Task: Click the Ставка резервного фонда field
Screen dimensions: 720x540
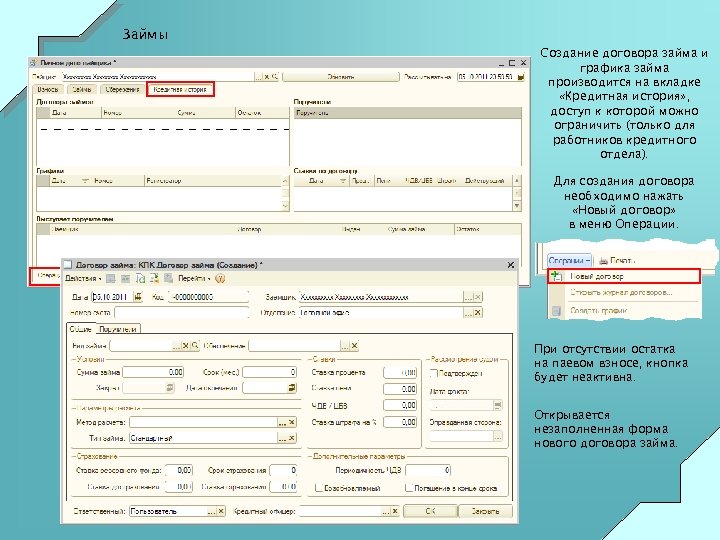Action: [x=179, y=470]
